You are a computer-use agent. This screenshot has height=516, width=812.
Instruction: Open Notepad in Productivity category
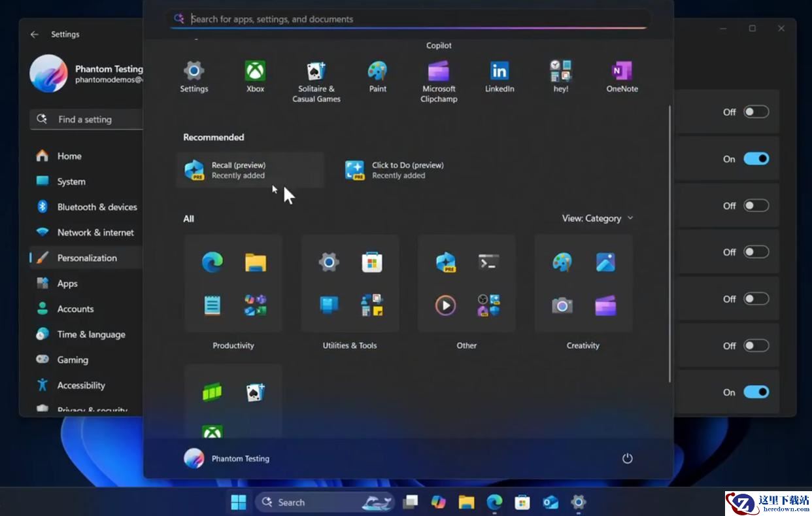tap(212, 305)
